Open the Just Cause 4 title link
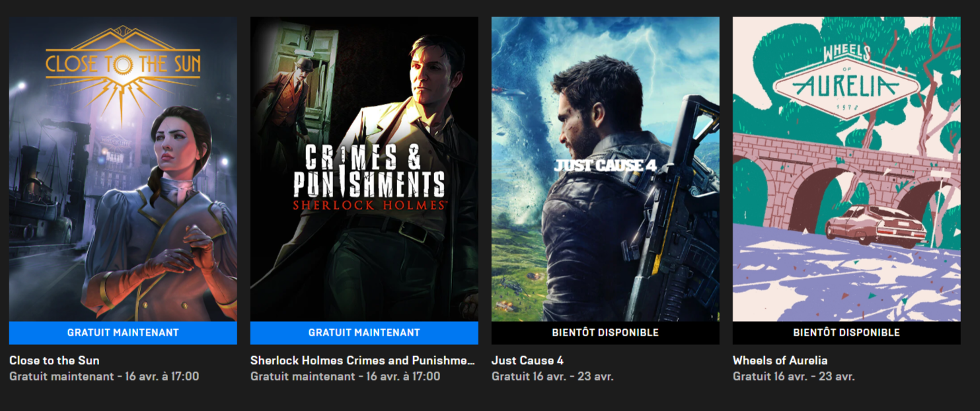 pyautogui.click(x=527, y=361)
